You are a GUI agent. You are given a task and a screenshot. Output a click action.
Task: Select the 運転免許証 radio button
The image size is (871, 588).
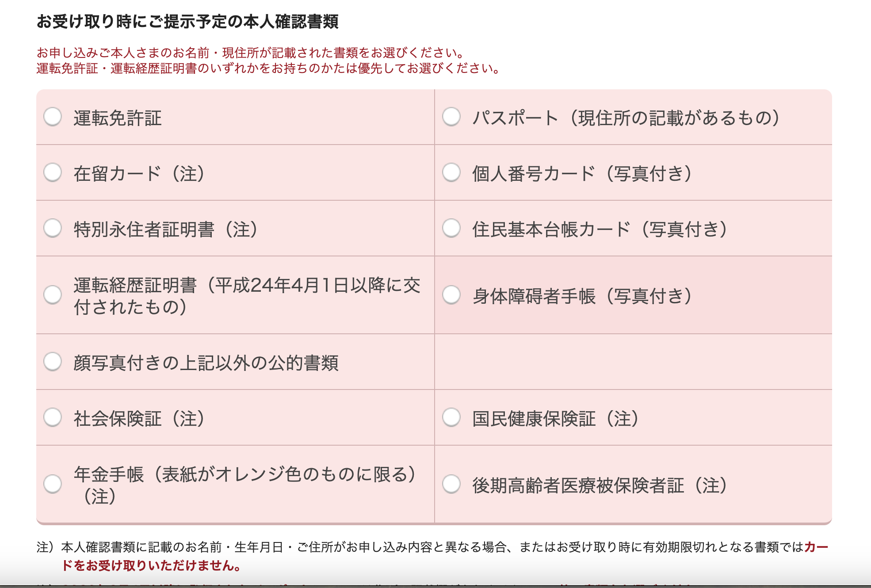coord(53,117)
